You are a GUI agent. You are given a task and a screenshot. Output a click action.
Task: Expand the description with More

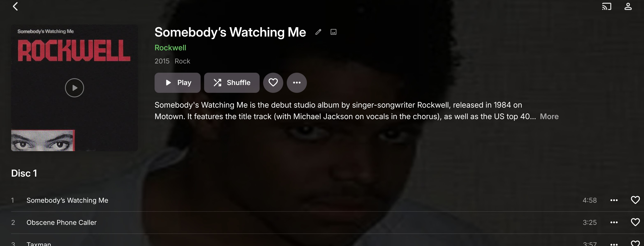click(549, 116)
